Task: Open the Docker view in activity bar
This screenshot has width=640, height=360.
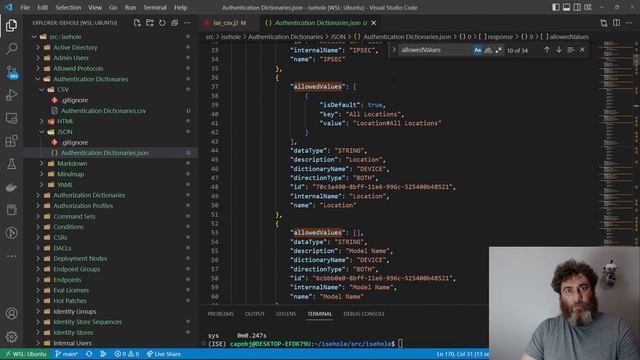Action: [11, 187]
